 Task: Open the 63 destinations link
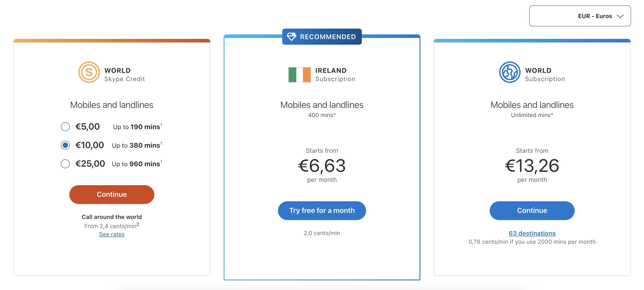[532, 233]
